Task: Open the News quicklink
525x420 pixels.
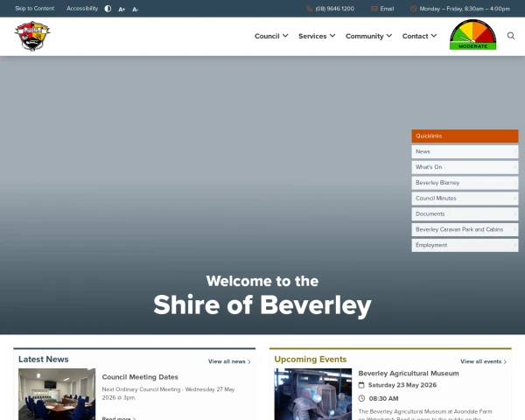Action: pos(465,151)
